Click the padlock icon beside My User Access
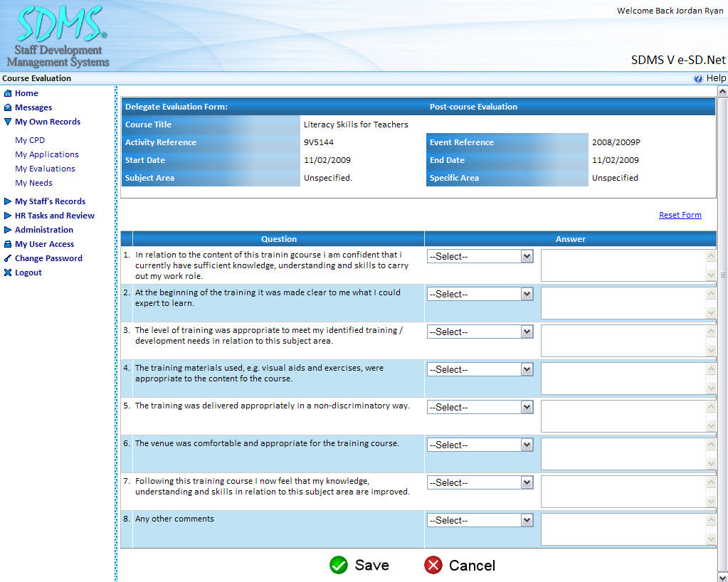728x582 pixels. click(x=7, y=244)
